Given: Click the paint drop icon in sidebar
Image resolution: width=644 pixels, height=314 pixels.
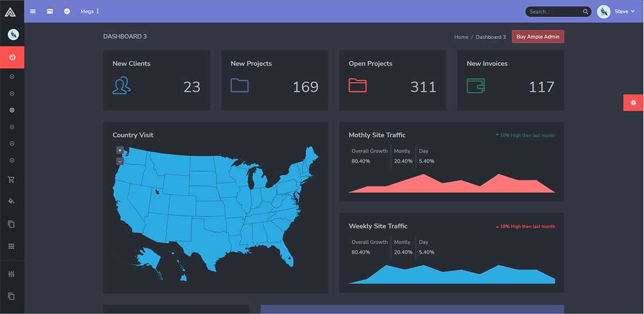Looking at the screenshot, I should (12, 201).
